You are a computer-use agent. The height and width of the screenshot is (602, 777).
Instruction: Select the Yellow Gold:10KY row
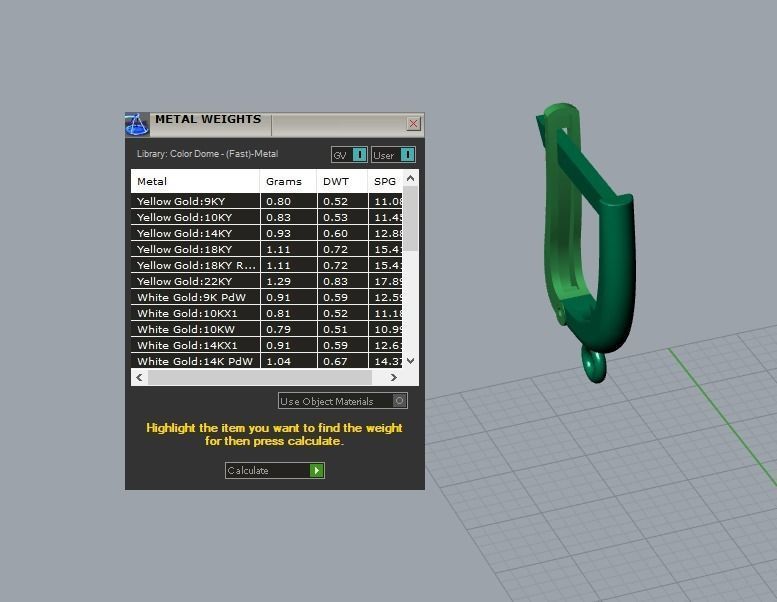pos(267,217)
